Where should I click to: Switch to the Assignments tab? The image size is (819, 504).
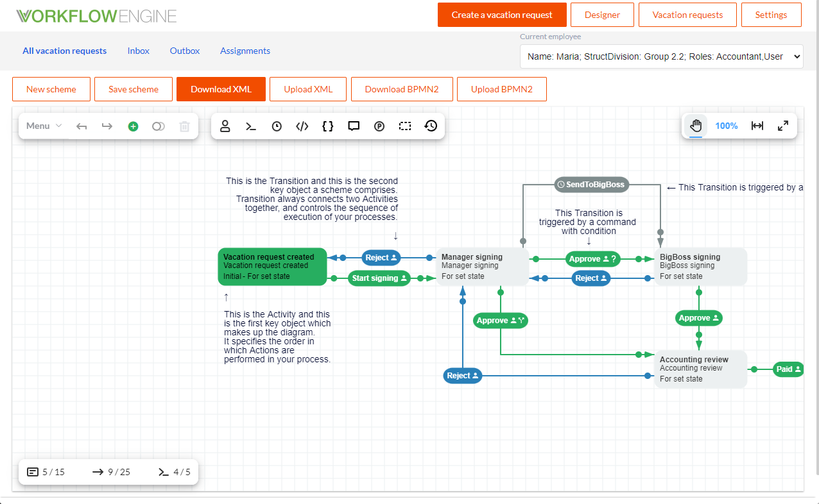245,51
